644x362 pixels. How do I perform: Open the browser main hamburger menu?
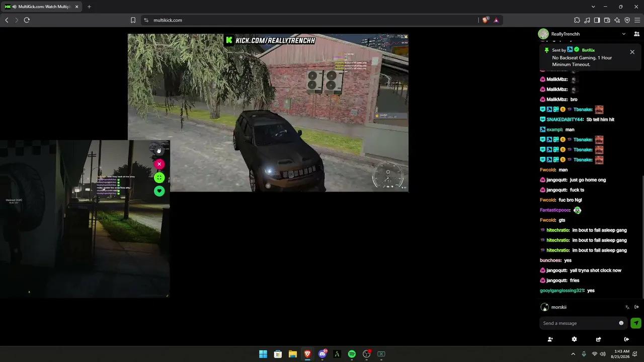637,20
